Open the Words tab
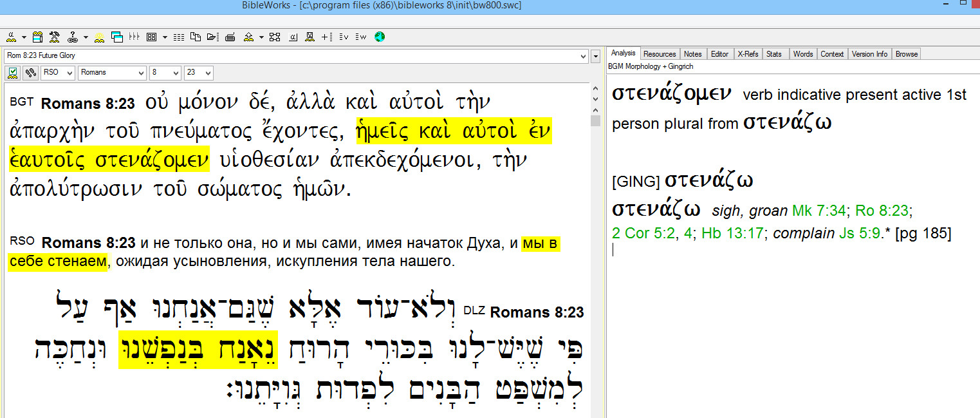The image size is (980, 418). 802,54
